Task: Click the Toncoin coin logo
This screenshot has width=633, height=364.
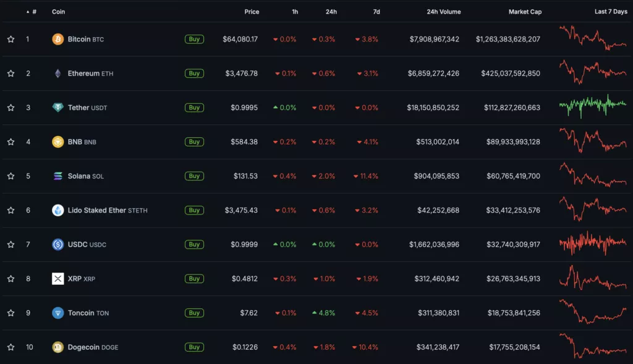Action: point(57,313)
